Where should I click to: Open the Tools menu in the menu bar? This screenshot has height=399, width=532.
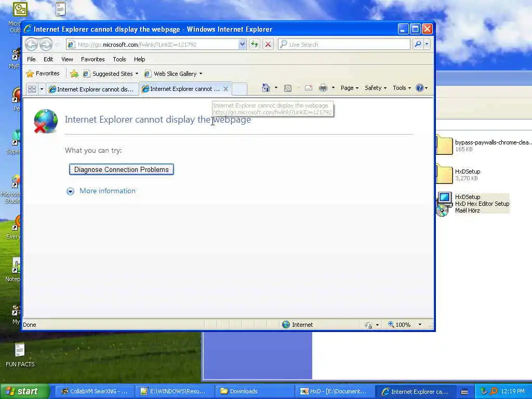119,59
